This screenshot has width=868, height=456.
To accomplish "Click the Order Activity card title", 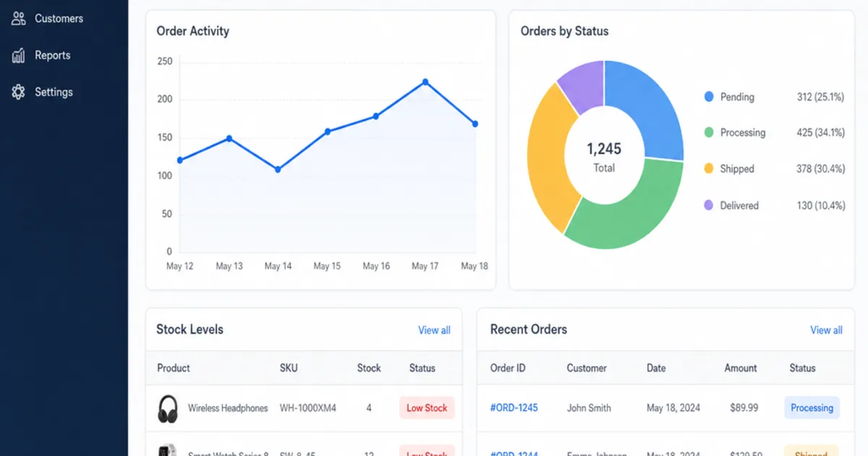I will pos(192,31).
